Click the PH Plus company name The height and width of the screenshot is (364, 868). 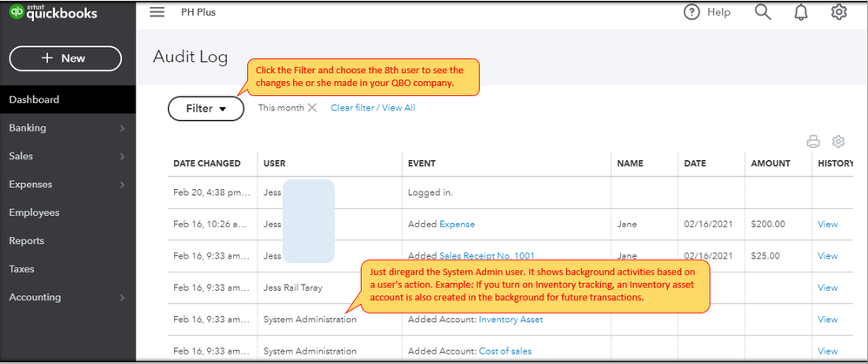coord(198,12)
